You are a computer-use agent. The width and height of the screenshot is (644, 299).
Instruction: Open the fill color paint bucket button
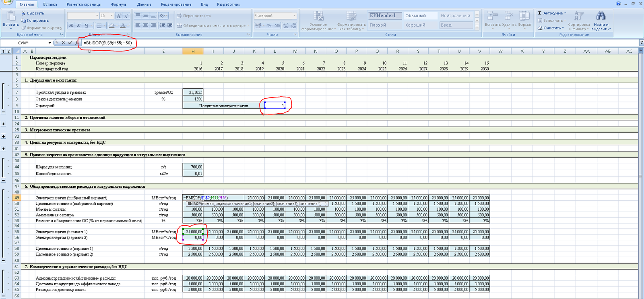pos(111,25)
